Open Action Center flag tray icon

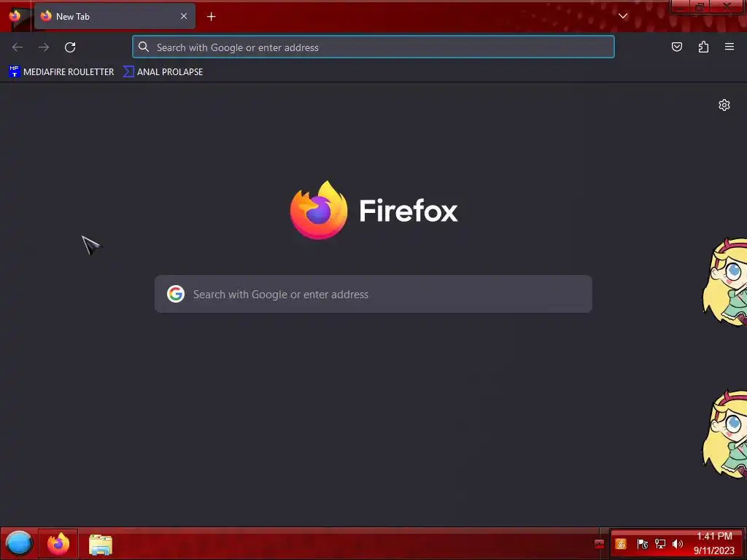coord(642,544)
